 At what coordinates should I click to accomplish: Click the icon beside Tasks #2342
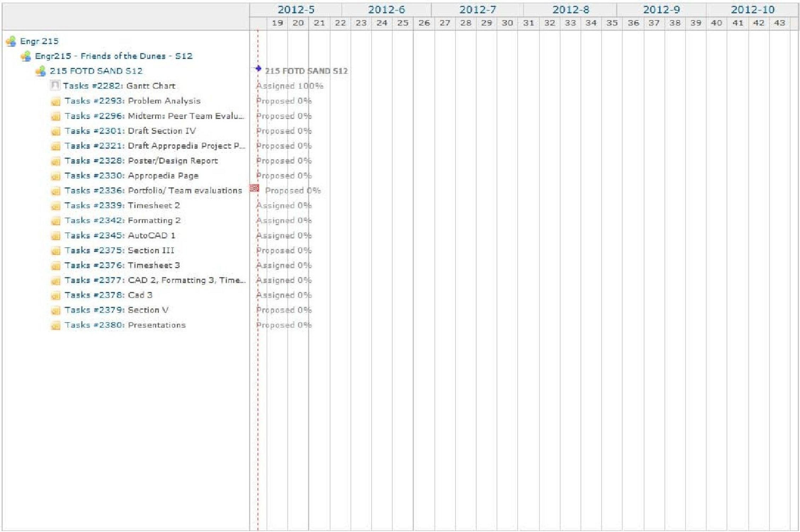pyautogui.click(x=56, y=221)
